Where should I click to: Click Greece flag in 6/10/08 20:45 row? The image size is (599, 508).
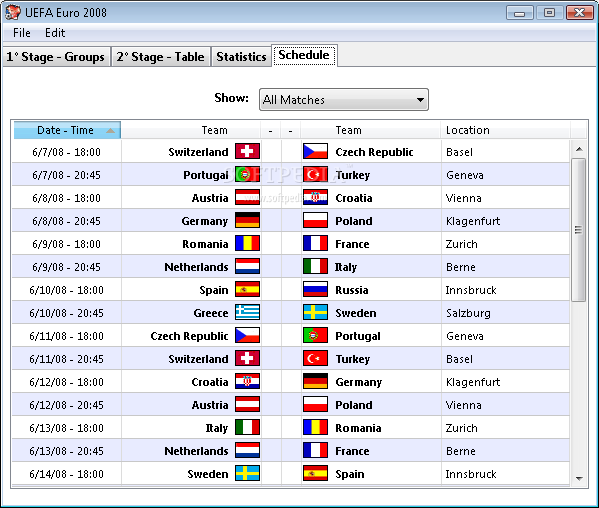[247, 312]
